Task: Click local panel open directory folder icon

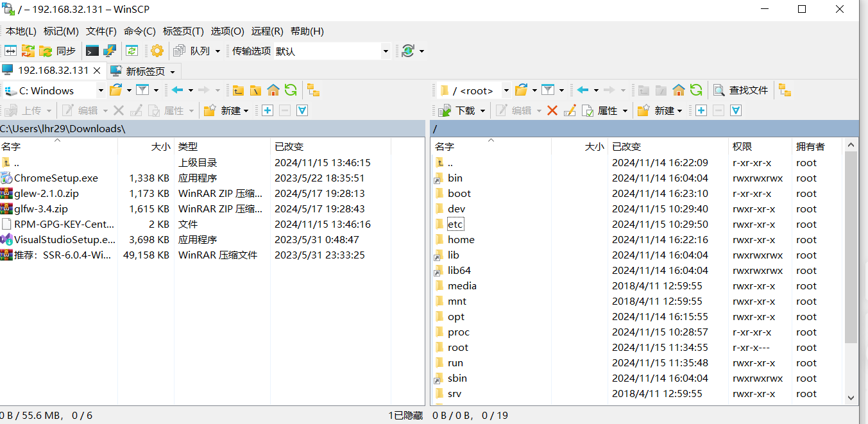Action: tap(116, 90)
